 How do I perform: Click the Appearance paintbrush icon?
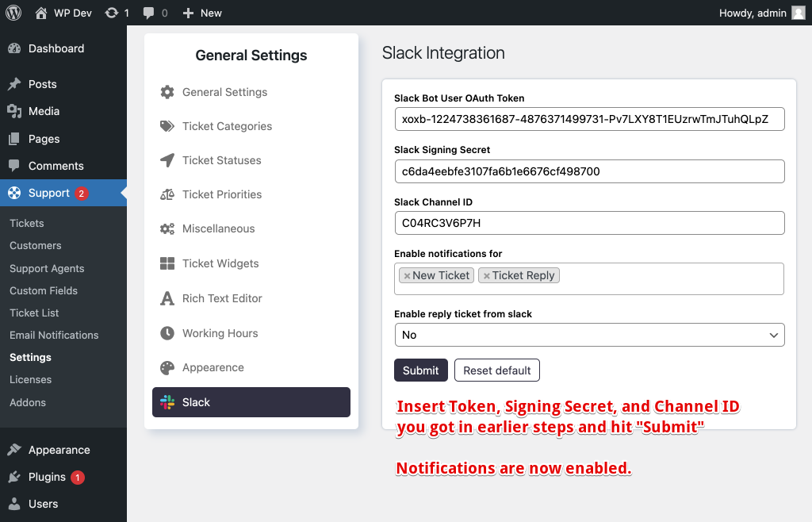14,450
